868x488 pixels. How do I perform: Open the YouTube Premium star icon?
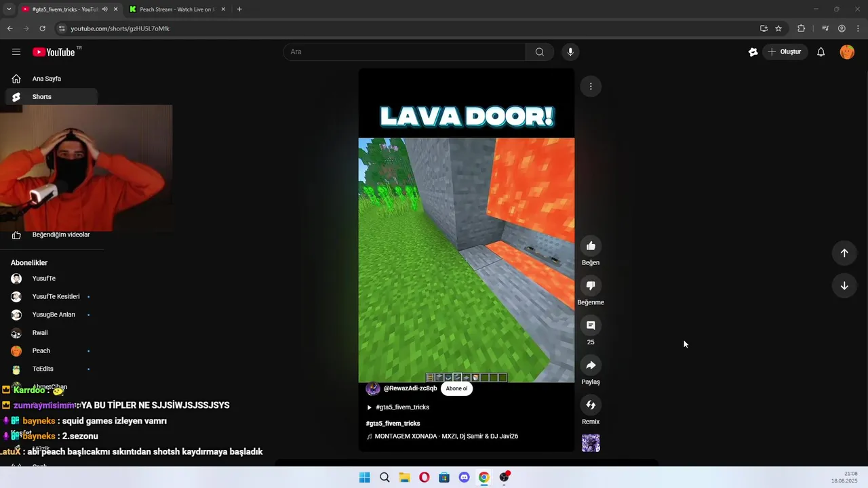click(753, 52)
